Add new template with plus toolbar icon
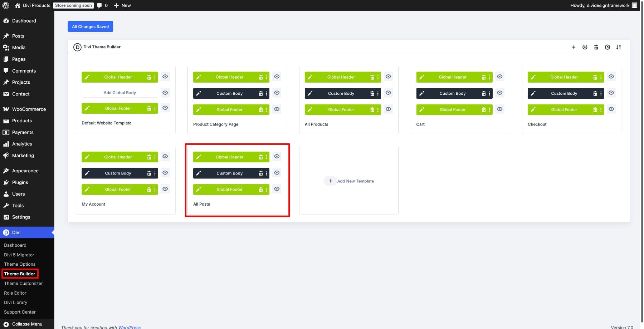This screenshot has width=644, height=329. [x=574, y=47]
